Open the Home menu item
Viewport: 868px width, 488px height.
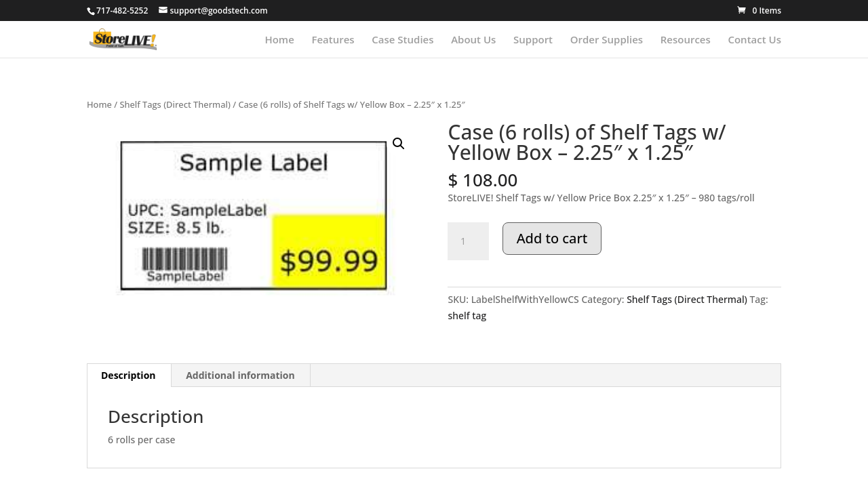(279, 39)
